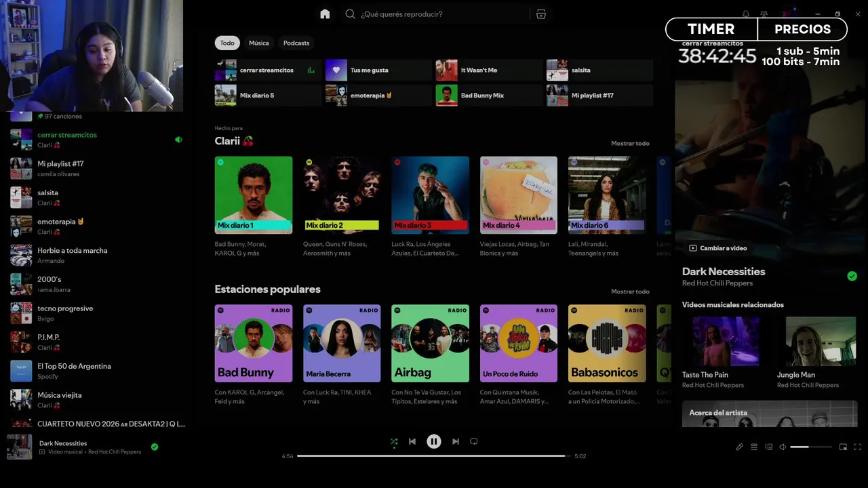Screen dimensions: 868x488
Task: Open the 'Acerca del artista' card
Action: [x=770, y=413]
